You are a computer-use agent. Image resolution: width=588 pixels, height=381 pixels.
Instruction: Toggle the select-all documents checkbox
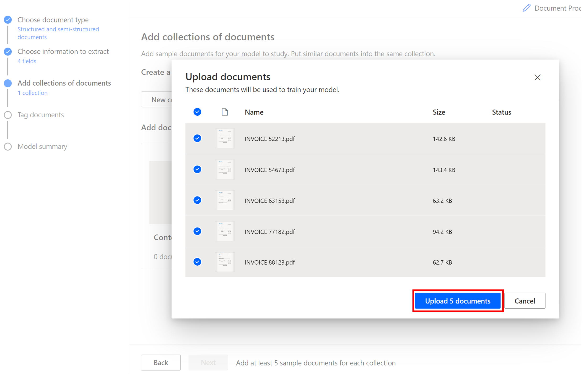pos(197,112)
